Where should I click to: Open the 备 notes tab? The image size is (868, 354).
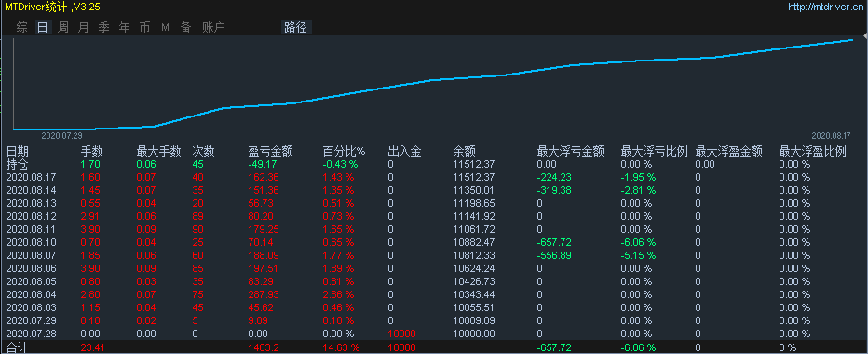(x=185, y=28)
